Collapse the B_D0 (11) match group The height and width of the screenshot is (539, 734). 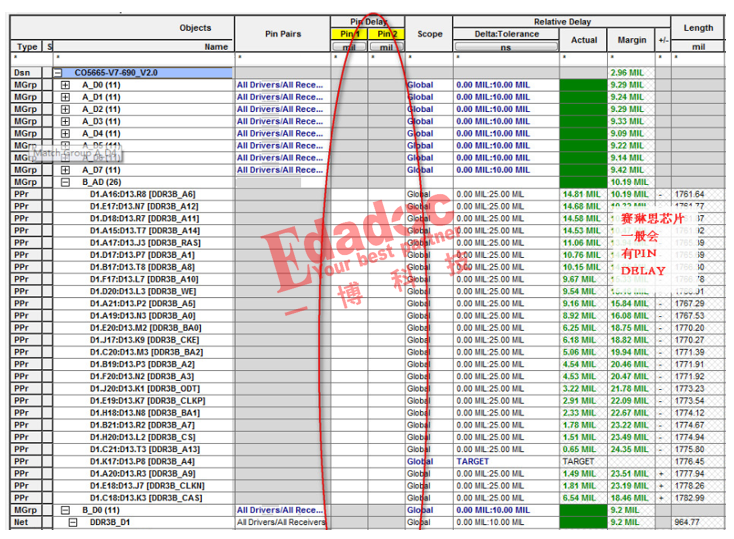(66, 510)
